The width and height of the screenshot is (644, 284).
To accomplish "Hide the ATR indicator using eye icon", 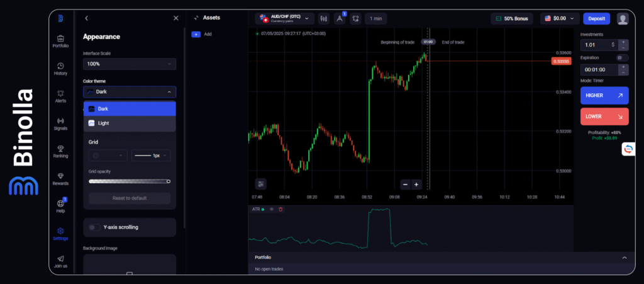I will click(272, 209).
